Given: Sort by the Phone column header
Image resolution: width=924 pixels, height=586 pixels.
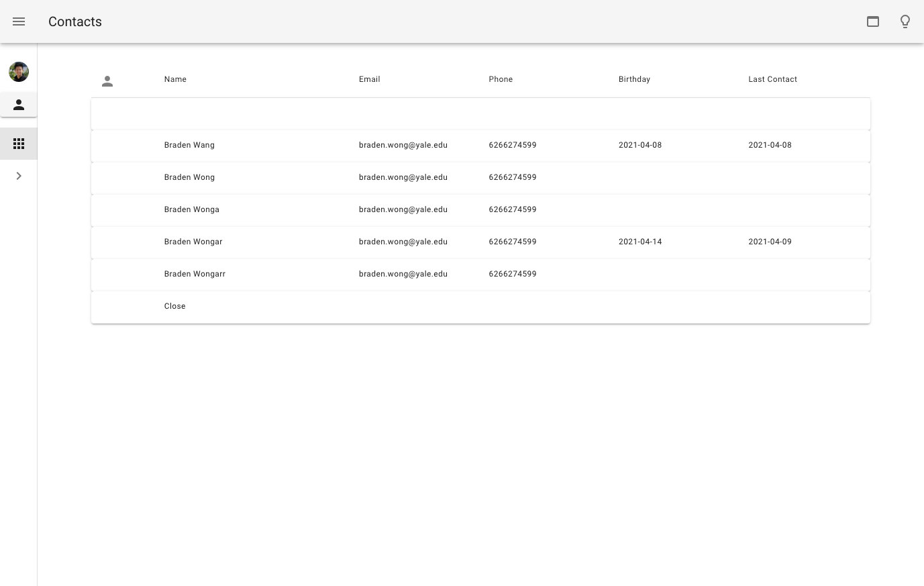Looking at the screenshot, I should pyautogui.click(x=501, y=79).
